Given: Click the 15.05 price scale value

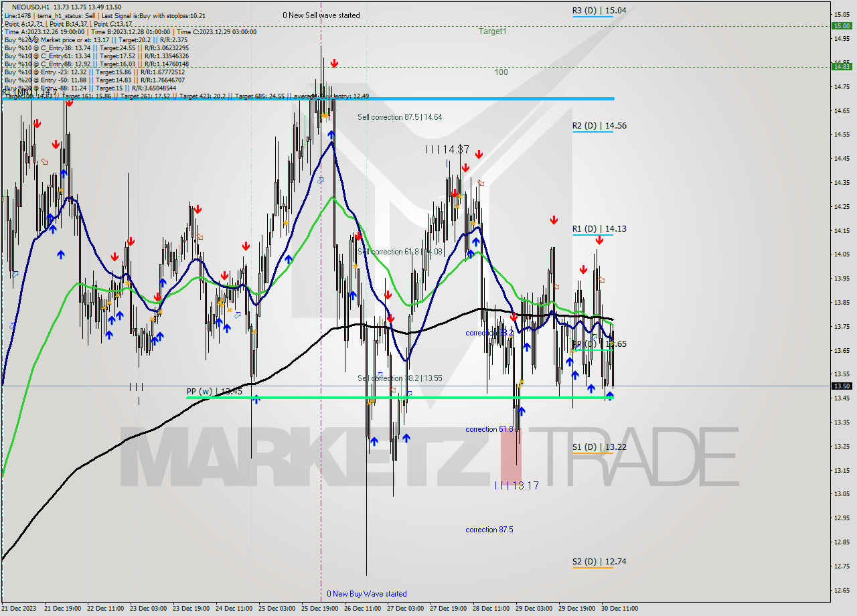Looking at the screenshot, I should pos(842,14).
